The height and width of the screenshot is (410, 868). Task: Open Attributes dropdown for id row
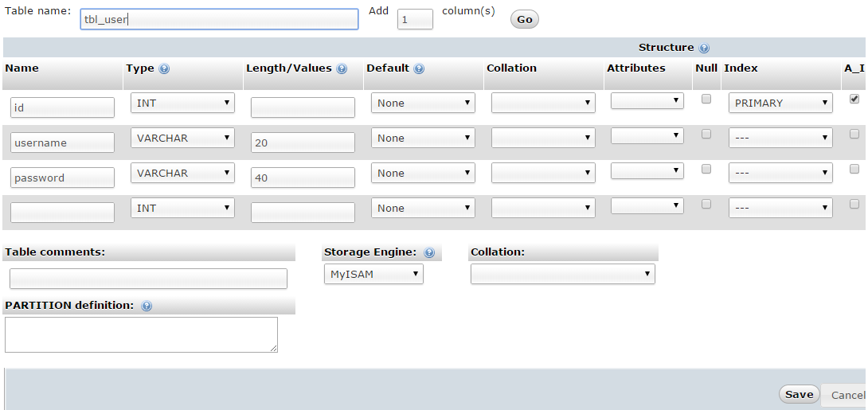[x=647, y=100]
